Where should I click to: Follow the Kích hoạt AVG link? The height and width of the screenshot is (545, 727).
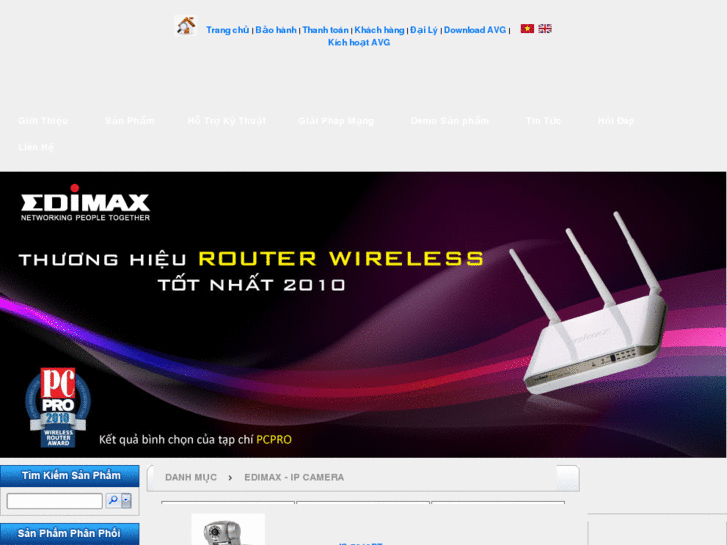(359, 43)
